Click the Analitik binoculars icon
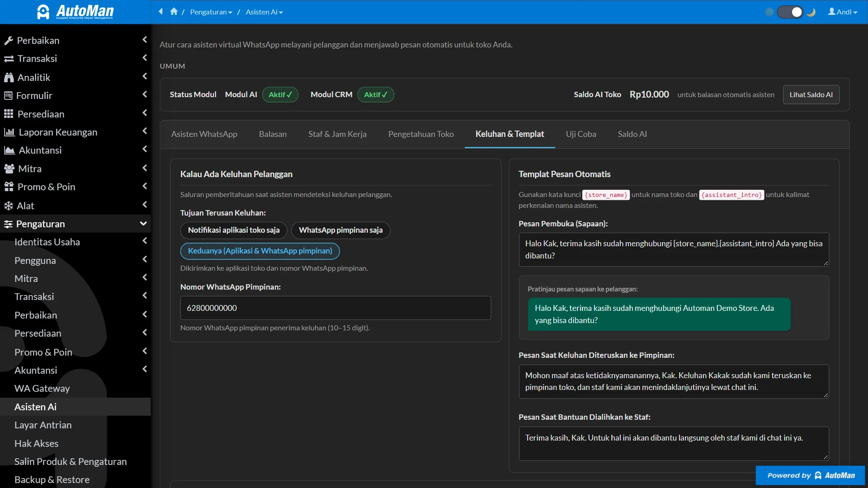Screen dimensions: 868x488 (9, 77)
